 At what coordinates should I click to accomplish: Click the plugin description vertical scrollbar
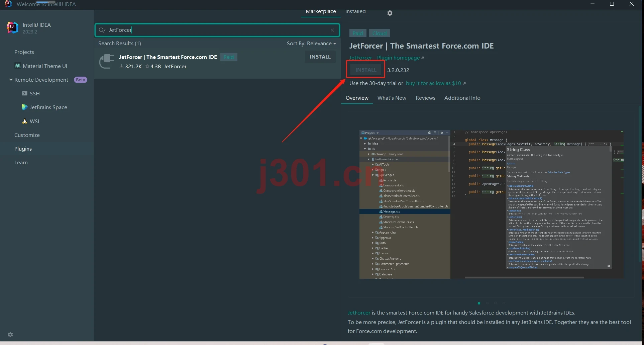(x=640, y=184)
